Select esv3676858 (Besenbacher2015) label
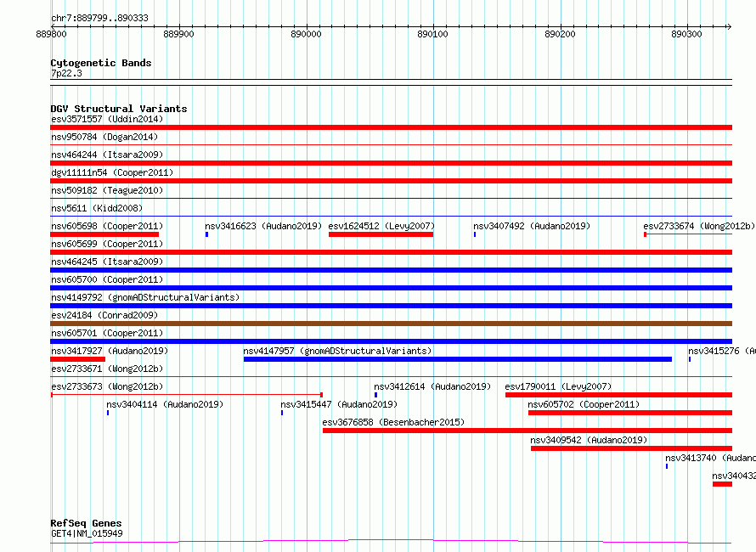This screenshot has width=756, height=552. [393, 422]
